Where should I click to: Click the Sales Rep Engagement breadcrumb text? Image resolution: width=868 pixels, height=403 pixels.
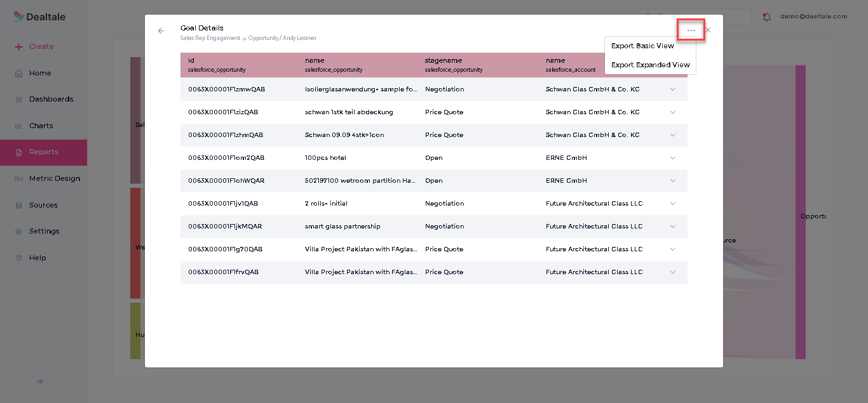click(210, 38)
